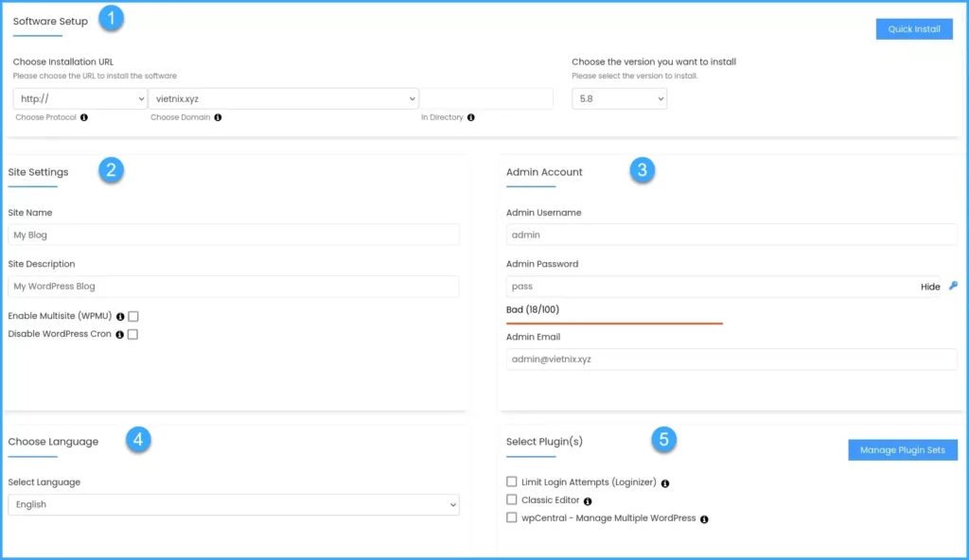This screenshot has height=560, width=969.
Task: Open the protocol dropdown showing http://
Action: 79,97
